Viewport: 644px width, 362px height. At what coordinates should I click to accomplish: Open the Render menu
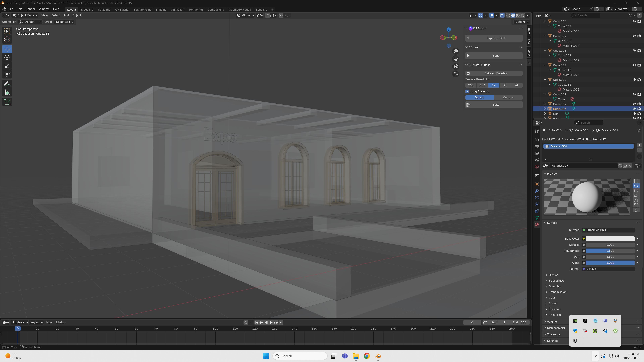30,9
